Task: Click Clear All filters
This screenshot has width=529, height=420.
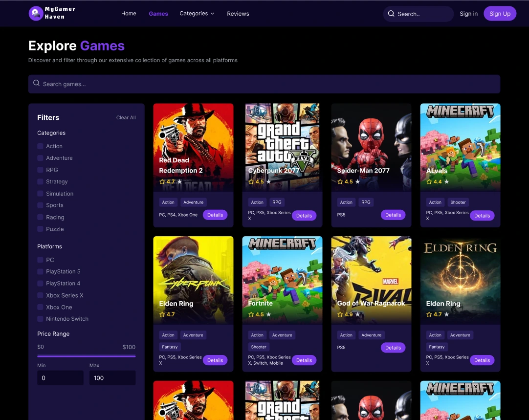Action: tap(126, 117)
